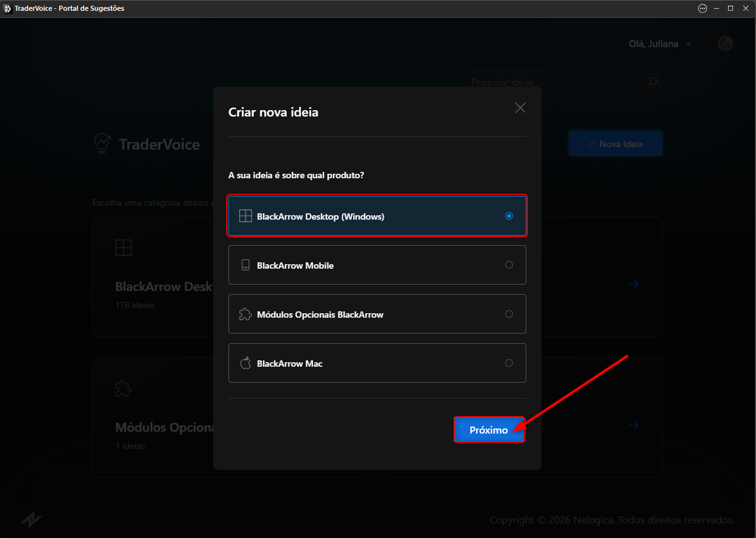
Task: Click the Apple logo icon in dialog
Action: [x=246, y=363]
